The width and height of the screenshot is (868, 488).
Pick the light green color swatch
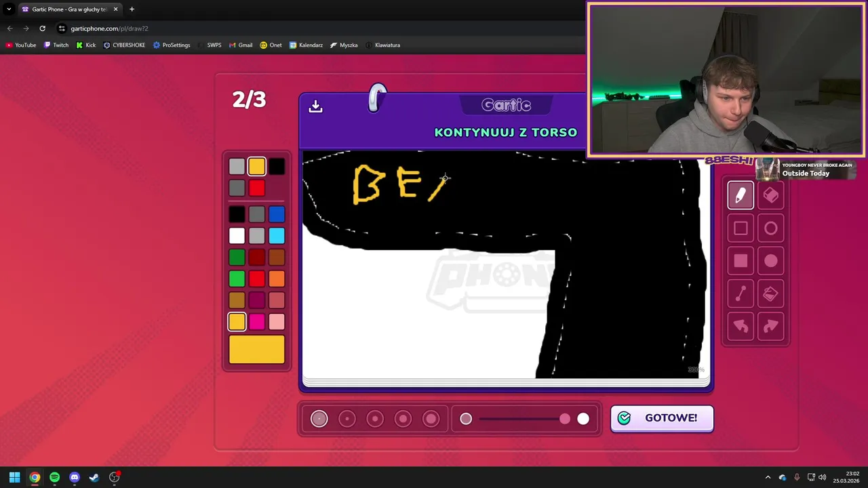click(x=237, y=279)
